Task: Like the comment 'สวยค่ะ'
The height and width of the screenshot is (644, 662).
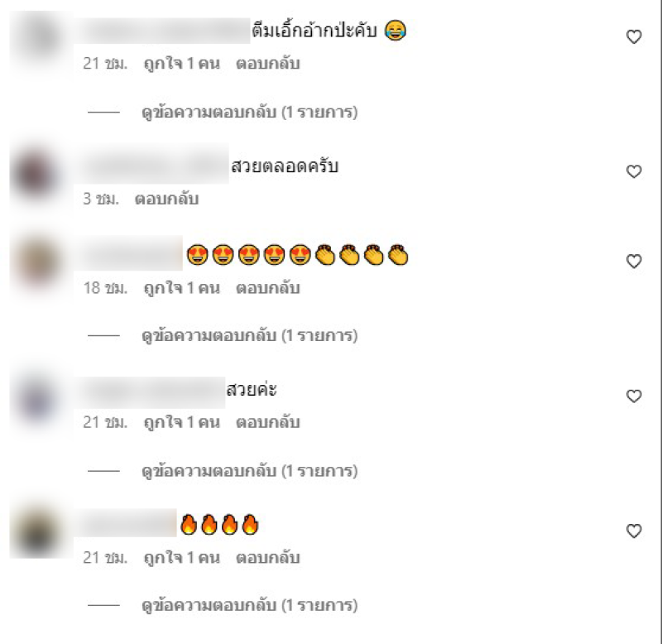Action: (634, 396)
